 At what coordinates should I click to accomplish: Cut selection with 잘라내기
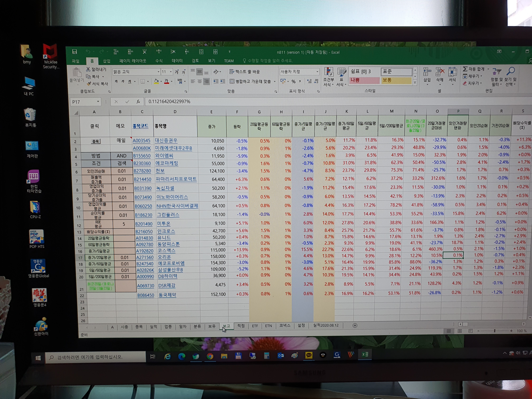point(96,69)
